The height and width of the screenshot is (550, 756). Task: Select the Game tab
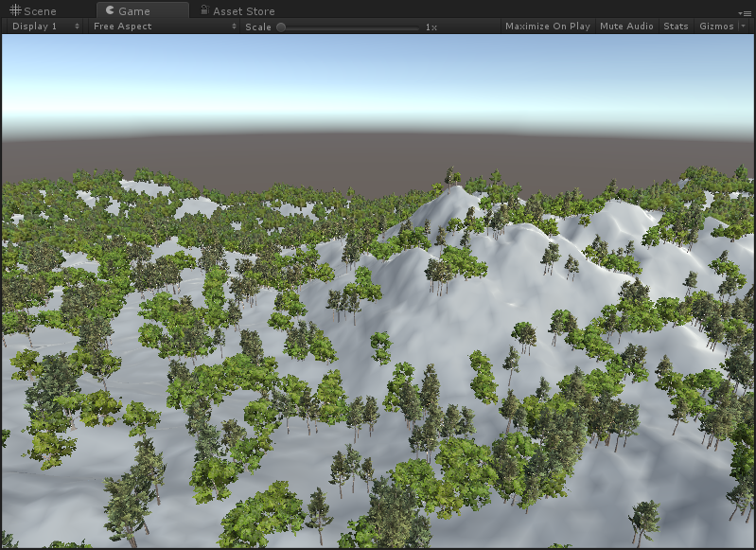(x=143, y=10)
